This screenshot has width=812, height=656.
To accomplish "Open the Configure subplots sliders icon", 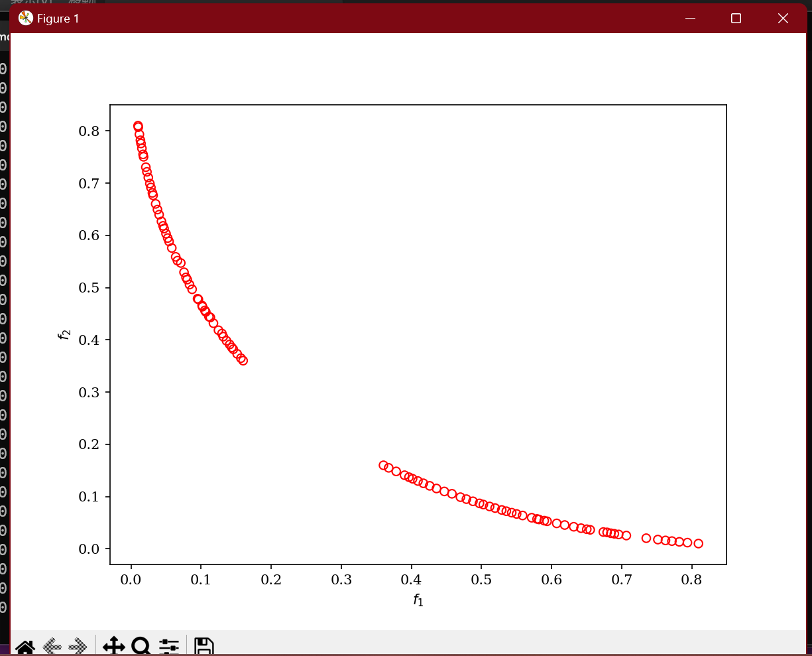I will click(x=169, y=647).
